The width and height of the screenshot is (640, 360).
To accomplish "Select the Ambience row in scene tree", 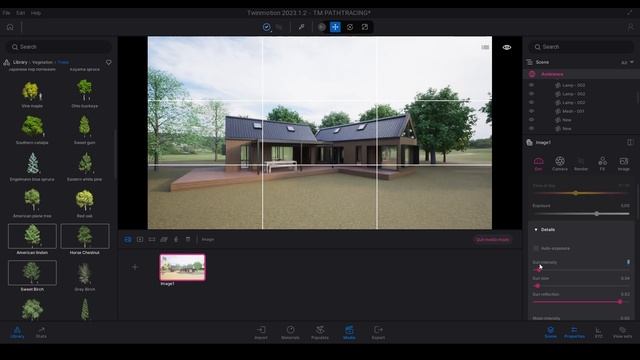I will click(x=581, y=74).
